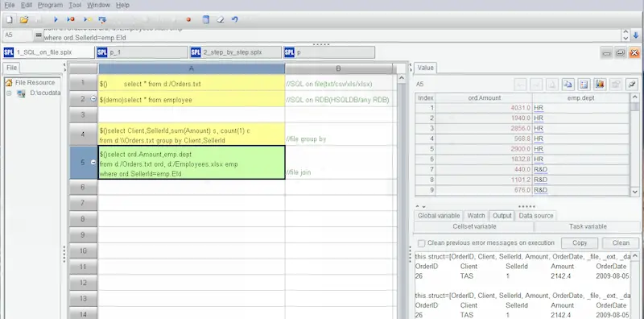Click the emp.dept column header
644x319 pixels.
[581, 97]
